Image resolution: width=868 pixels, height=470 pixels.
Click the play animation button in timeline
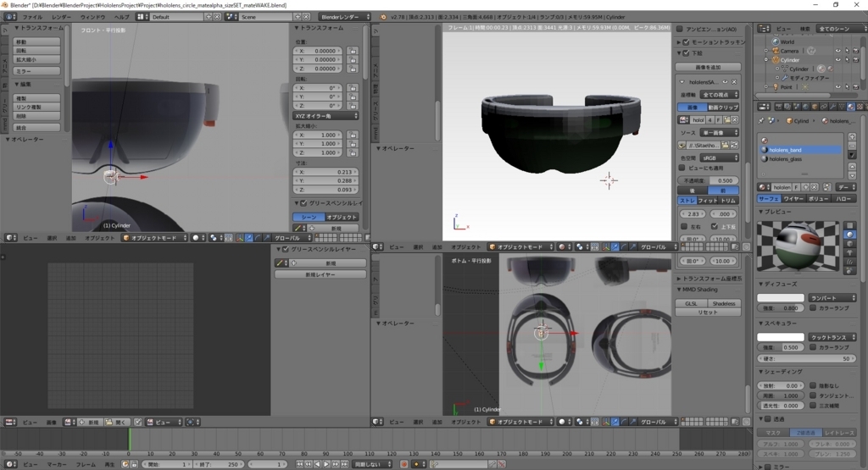click(x=326, y=464)
